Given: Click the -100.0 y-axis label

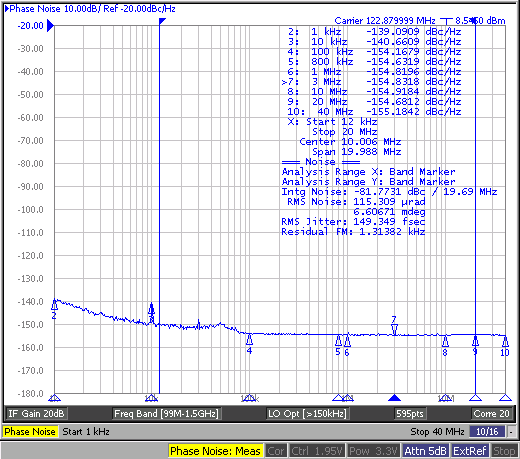Looking at the screenshot, I should point(31,210).
